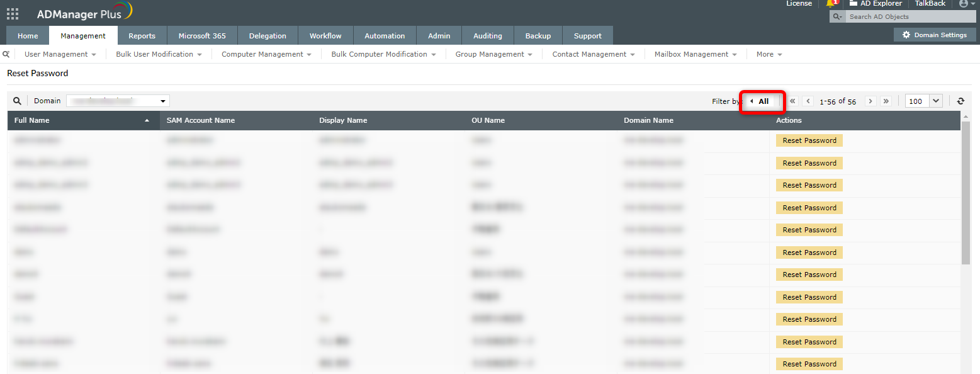Go to the previous page of results
Viewport: 980px width, 374px height.
808,101
